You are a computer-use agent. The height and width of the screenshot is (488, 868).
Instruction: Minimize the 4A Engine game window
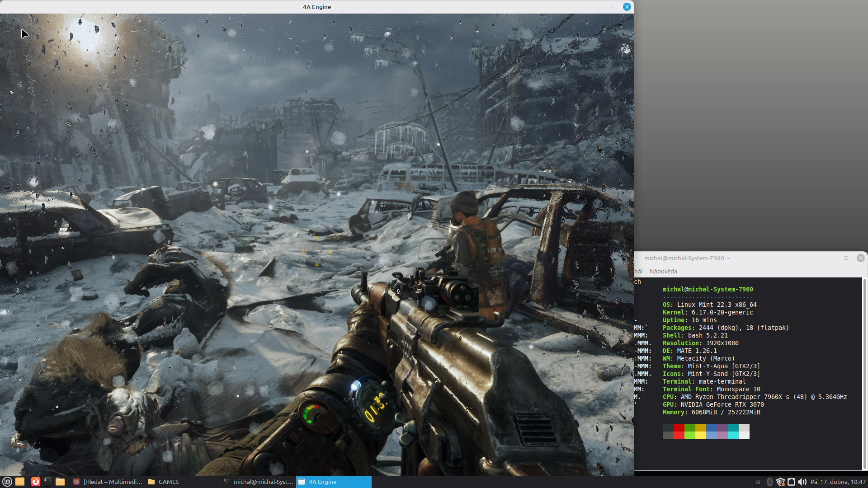[x=613, y=7]
